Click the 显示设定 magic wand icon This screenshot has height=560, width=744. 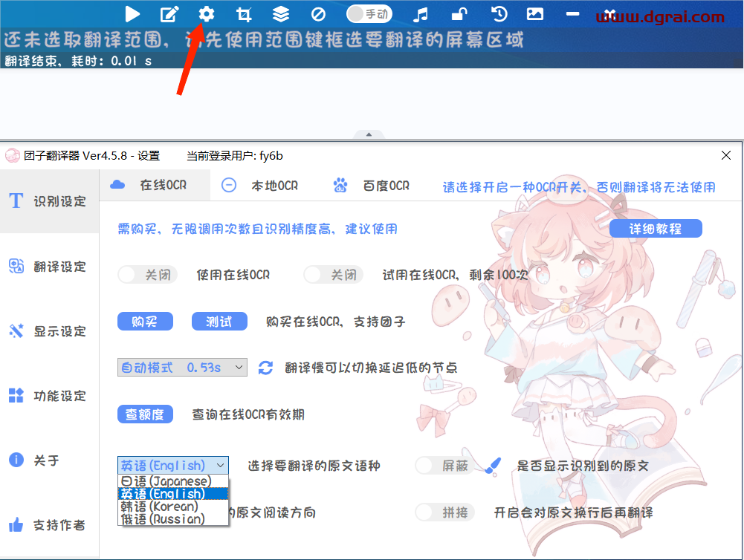pos(16,331)
